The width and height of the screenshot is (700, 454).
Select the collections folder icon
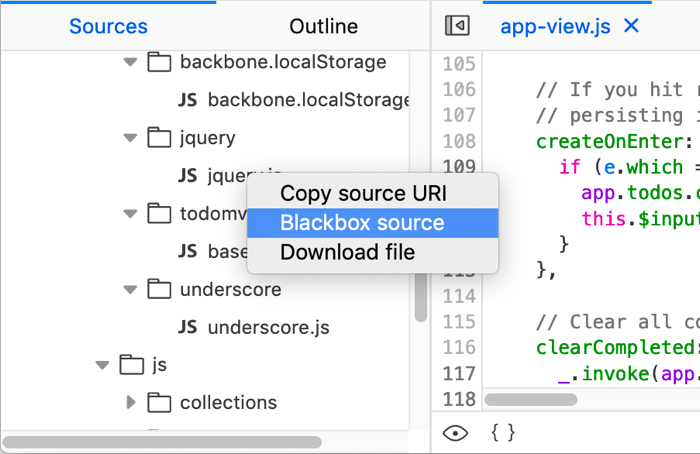159,402
